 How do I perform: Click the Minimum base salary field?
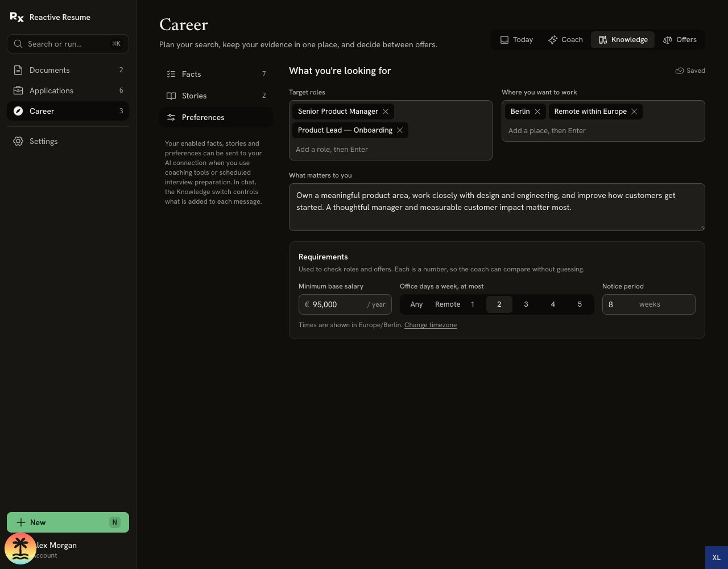[345, 304]
